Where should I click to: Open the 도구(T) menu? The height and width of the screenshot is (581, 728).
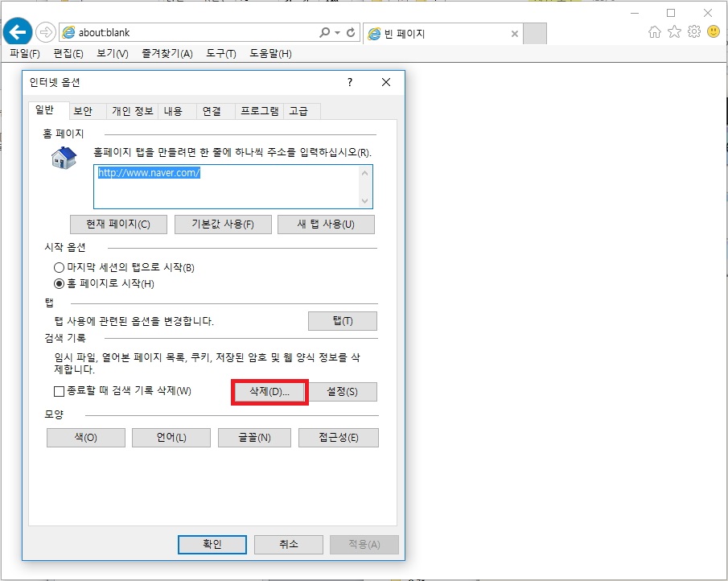(x=220, y=54)
